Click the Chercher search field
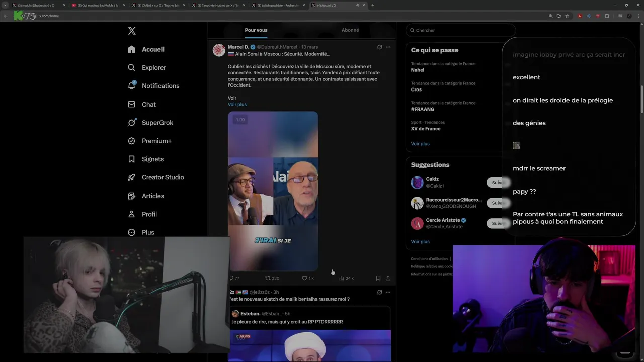The image size is (644, 362). pyautogui.click(x=460, y=30)
